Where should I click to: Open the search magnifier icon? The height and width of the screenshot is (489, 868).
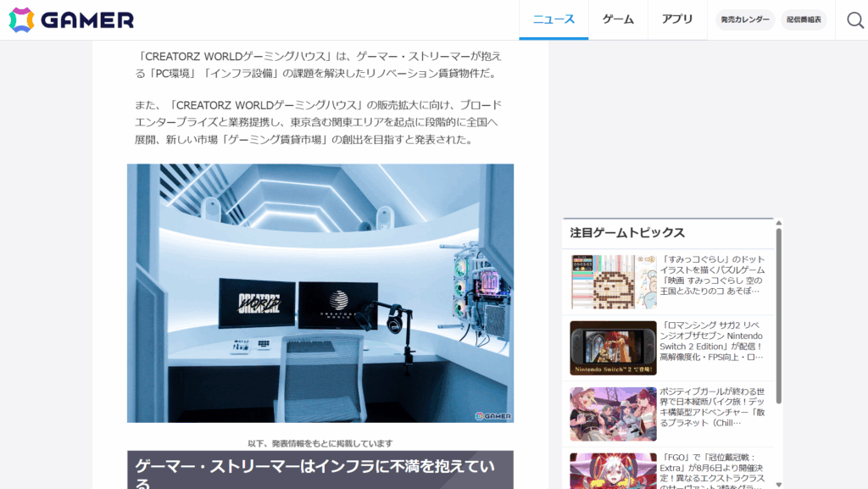click(854, 20)
